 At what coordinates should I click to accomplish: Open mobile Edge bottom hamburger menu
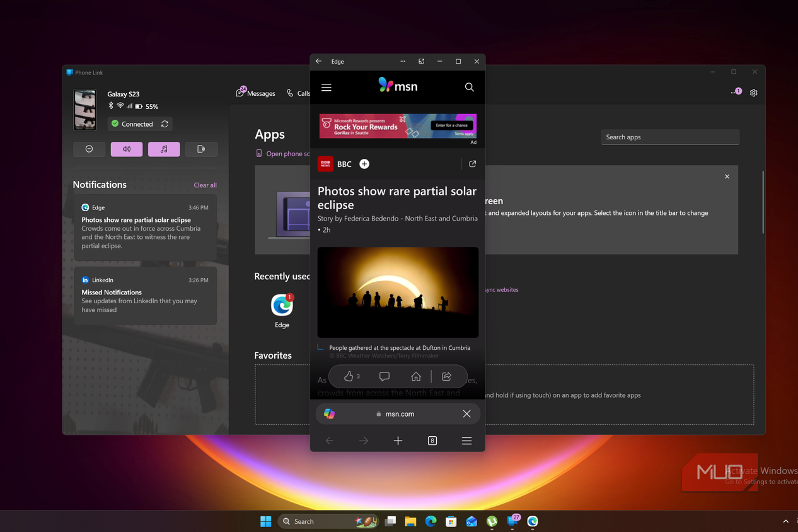(x=466, y=441)
